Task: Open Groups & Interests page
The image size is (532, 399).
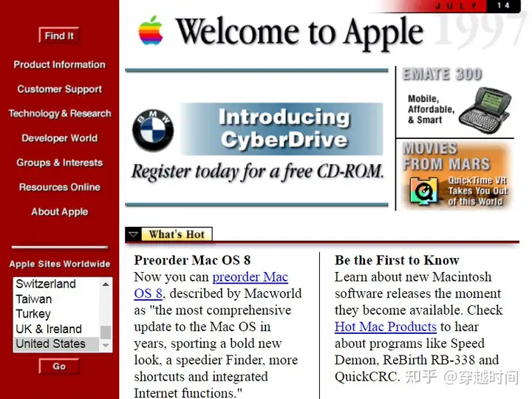Action: click(60, 163)
